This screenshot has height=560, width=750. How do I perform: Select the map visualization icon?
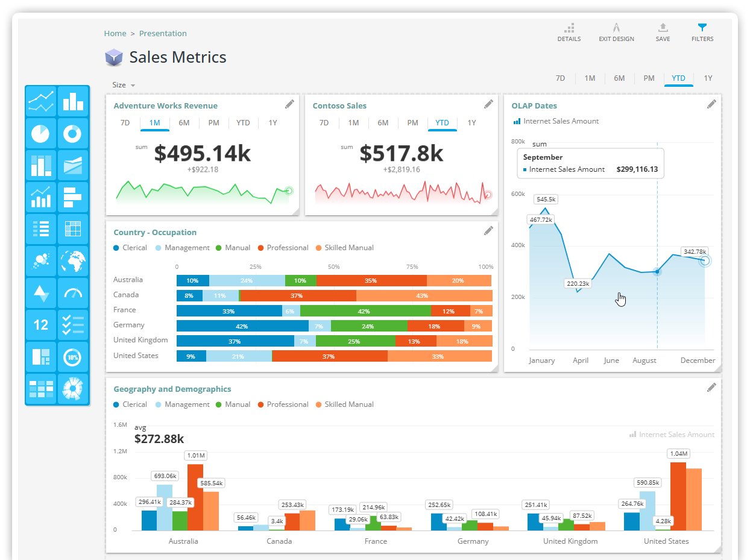(x=73, y=261)
